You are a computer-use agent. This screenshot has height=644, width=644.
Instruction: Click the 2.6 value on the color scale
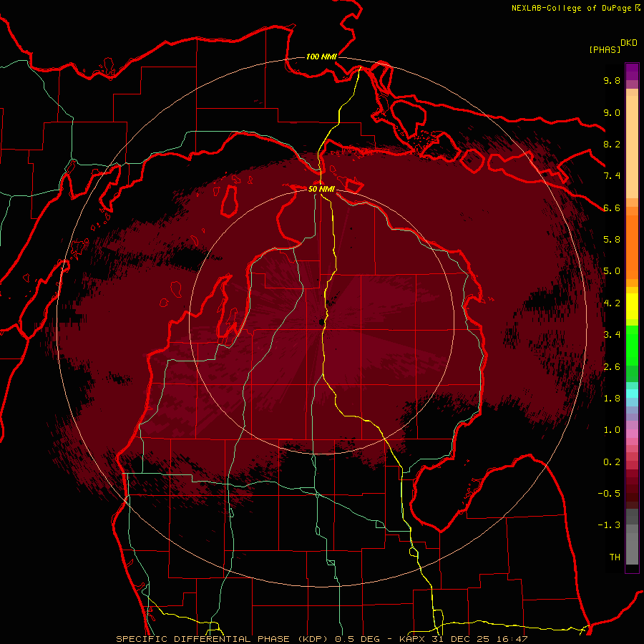[x=612, y=367]
